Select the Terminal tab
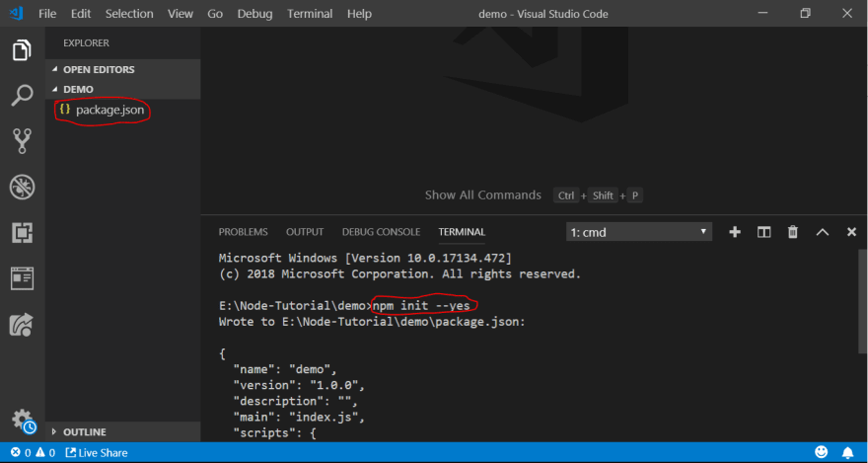The width and height of the screenshot is (868, 463). [462, 232]
